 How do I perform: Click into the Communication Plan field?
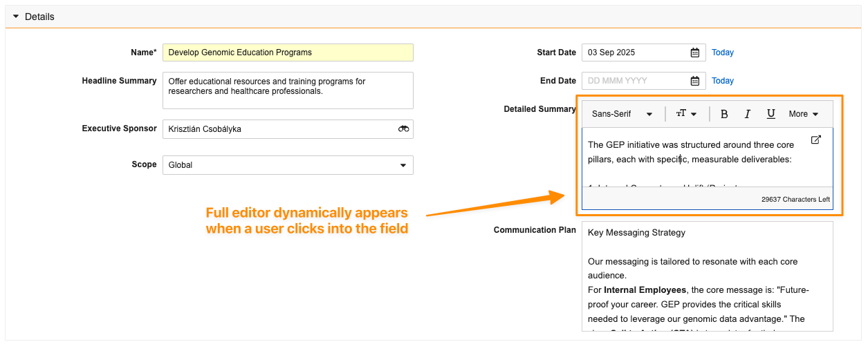[x=707, y=276]
